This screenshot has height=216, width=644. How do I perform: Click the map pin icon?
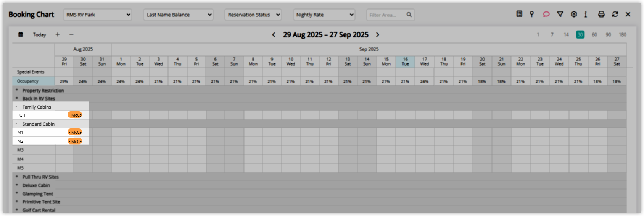[x=532, y=14]
